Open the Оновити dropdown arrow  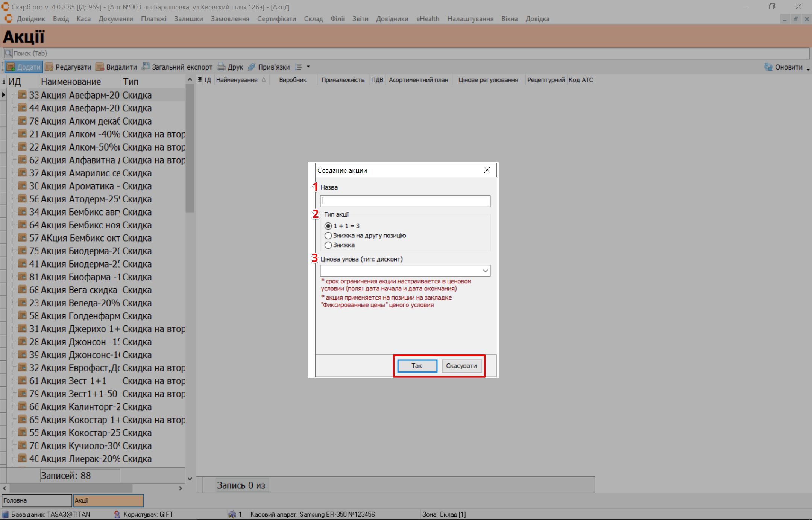[808, 69]
